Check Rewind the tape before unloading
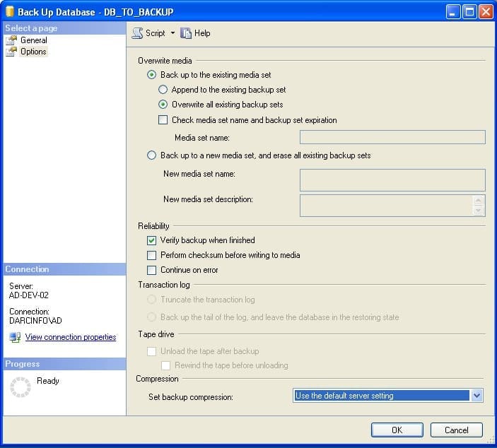The height and width of the screenshot is (448, 497). (165, 365)
